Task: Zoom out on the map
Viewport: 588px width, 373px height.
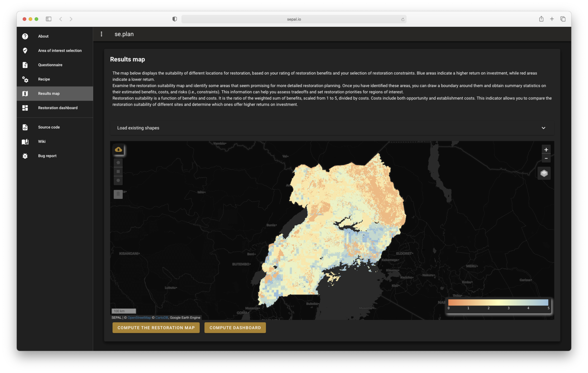Action: (x=546, y=158)
